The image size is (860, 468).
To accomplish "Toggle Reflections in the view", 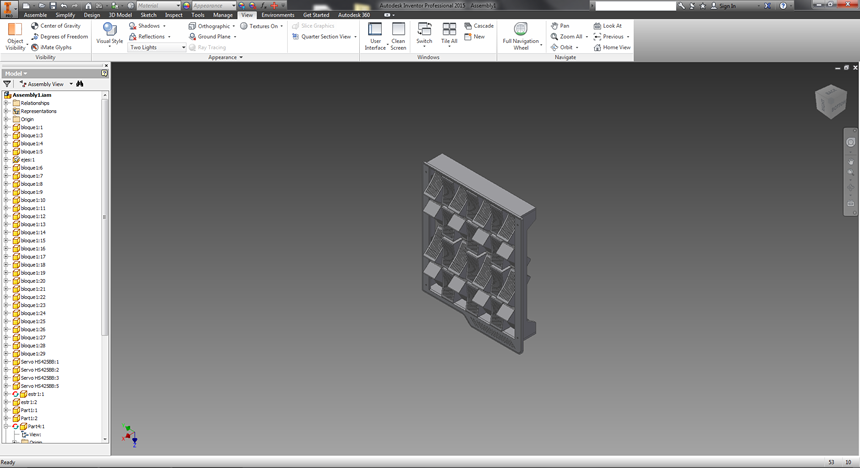I will [147, 36].
